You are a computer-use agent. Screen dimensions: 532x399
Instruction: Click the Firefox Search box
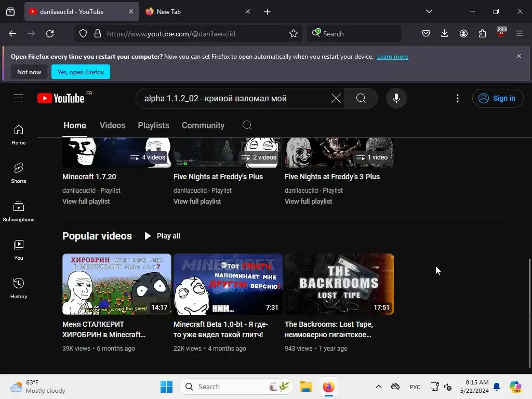[x=354, y=34]
